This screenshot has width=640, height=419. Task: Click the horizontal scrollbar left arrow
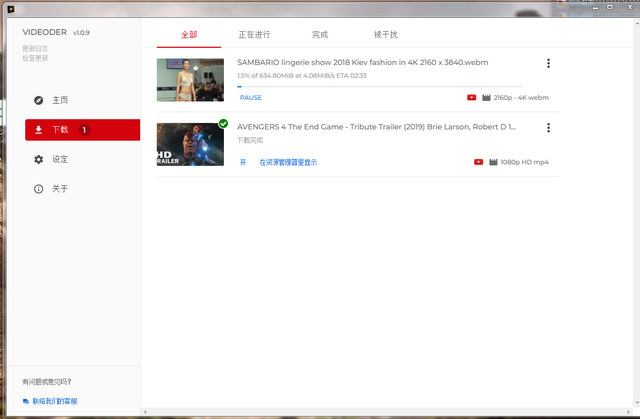coord(145,412)
